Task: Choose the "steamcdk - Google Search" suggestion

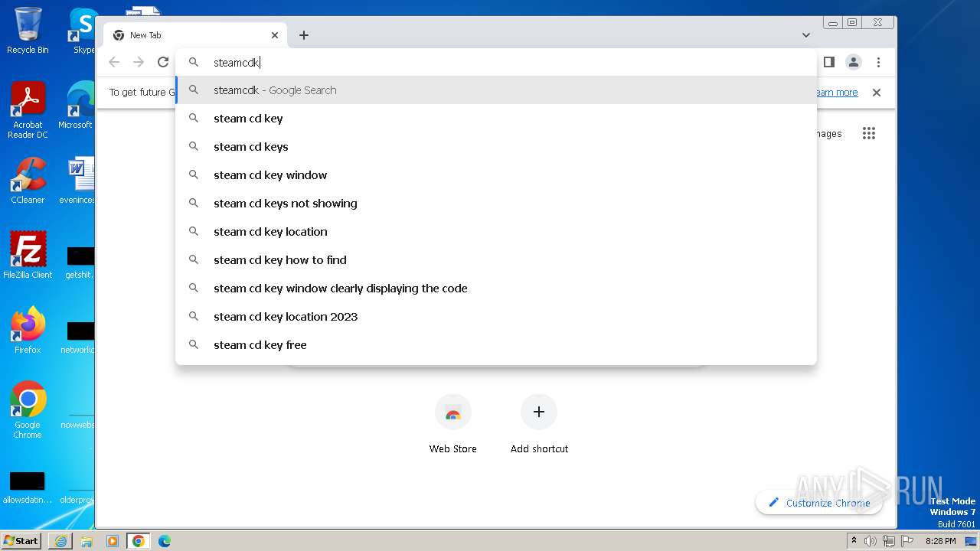Action: click(x=496, y=90)
